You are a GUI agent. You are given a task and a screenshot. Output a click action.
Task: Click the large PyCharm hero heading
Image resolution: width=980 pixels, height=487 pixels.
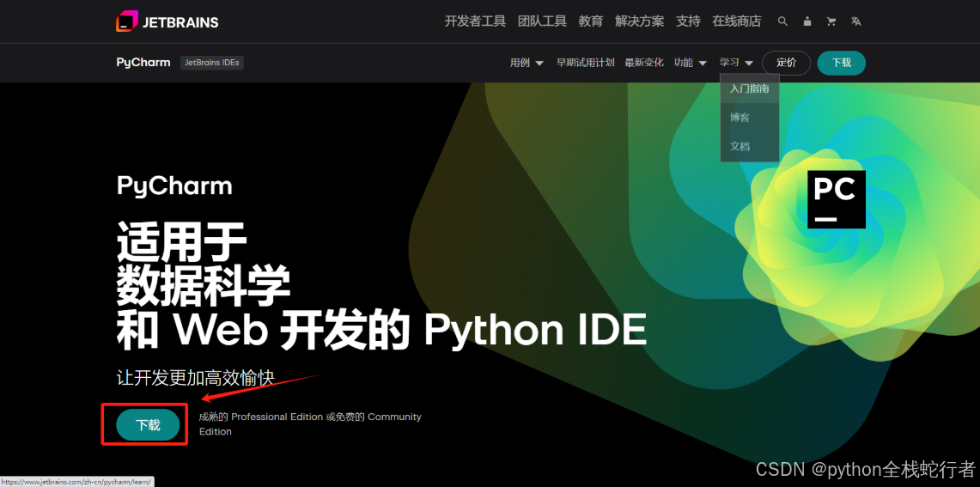point(174,186)
